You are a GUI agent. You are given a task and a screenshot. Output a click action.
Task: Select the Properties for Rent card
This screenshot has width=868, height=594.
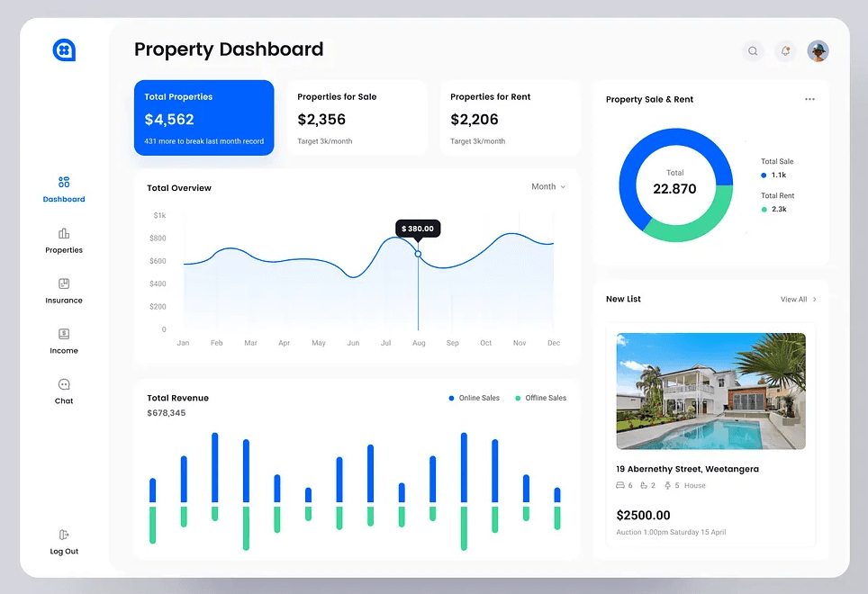pyautogui.click(x=510, y=118)
